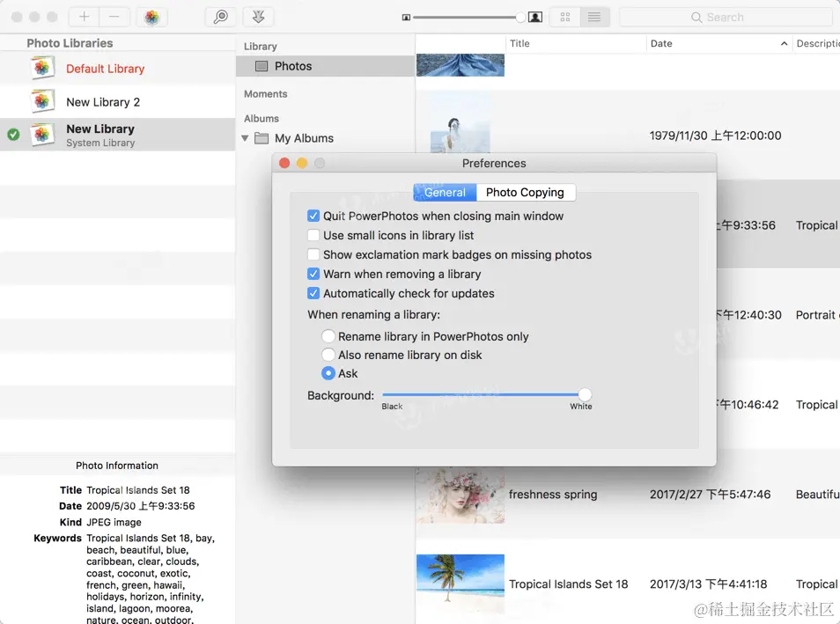Enable Use small icons in library list

pyautogui.click(x=313, y=235)
